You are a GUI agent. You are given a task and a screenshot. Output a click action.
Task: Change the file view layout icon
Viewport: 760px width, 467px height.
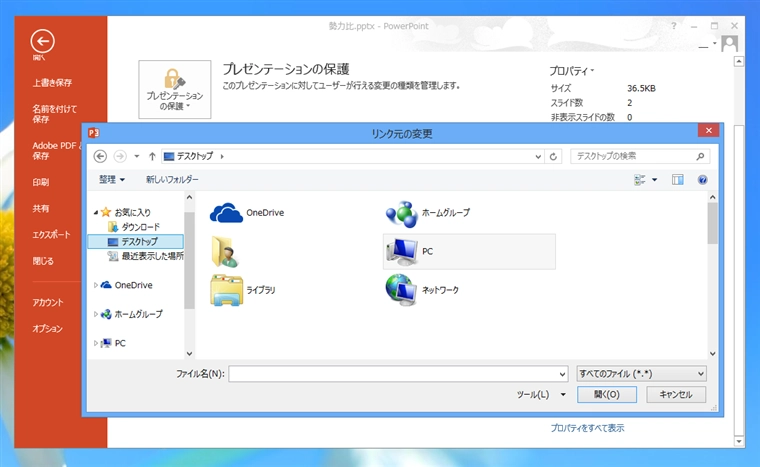click(x=640, y=180)
